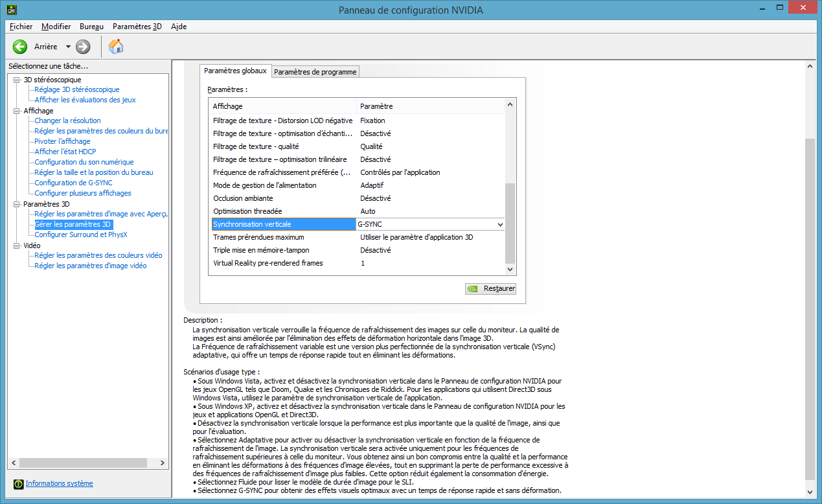Open the Informations système link

[x=59, y=483]
